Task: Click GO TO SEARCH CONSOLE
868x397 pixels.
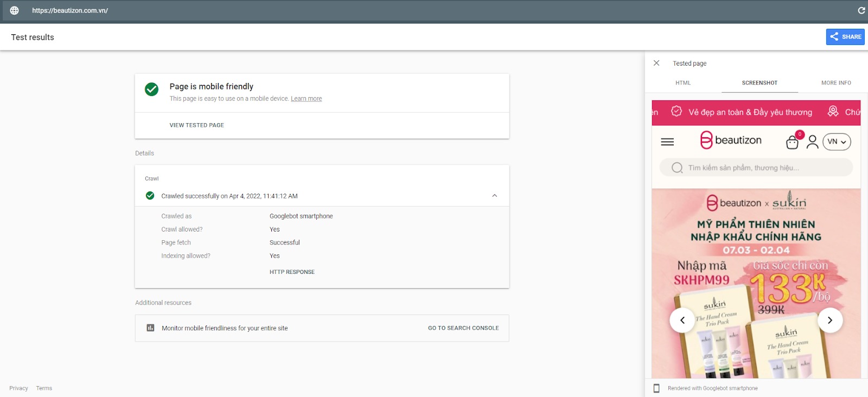Action: click(x=463, y=328)
